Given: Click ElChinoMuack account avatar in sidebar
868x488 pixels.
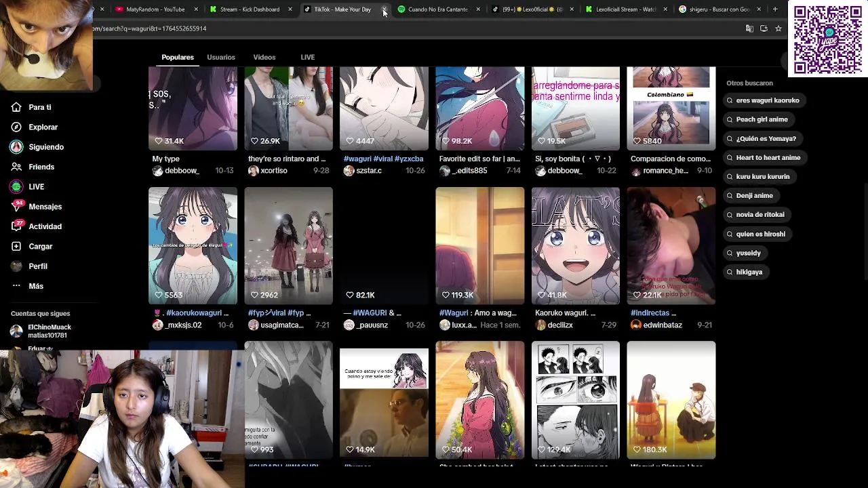Looking at the screenshot, I should click(16, 331).
